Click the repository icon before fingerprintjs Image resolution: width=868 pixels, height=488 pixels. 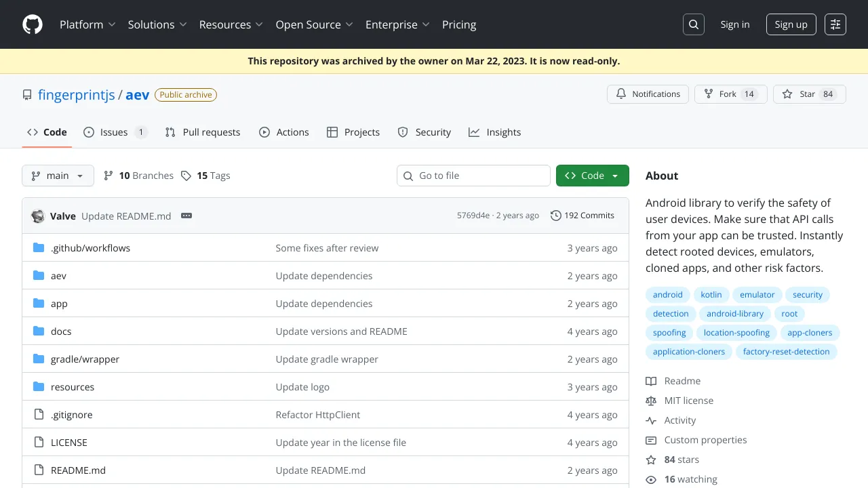[27, 95]
